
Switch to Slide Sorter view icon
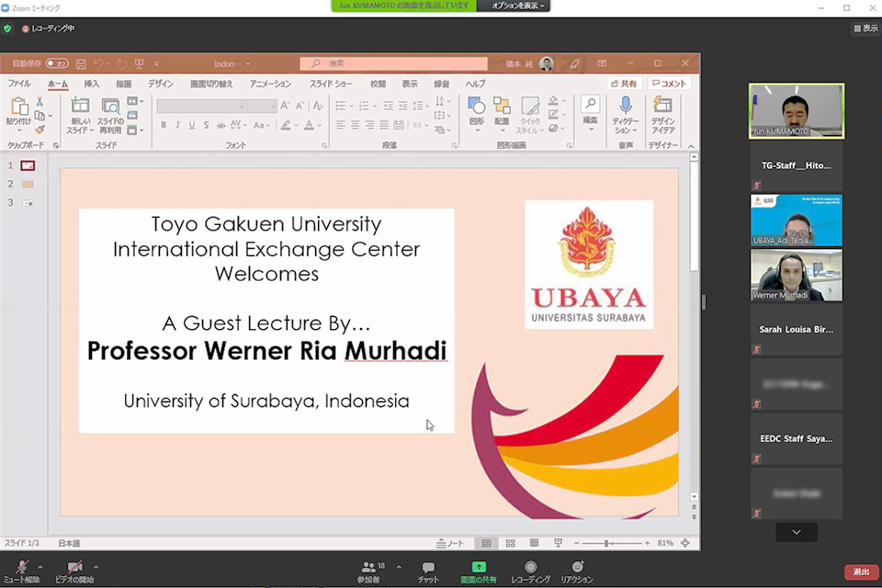click(510, 543)
